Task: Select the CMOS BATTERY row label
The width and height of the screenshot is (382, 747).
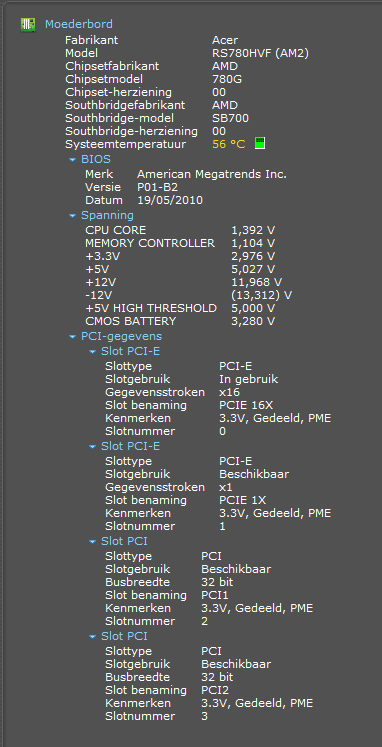Action: [x=131, y=321]
